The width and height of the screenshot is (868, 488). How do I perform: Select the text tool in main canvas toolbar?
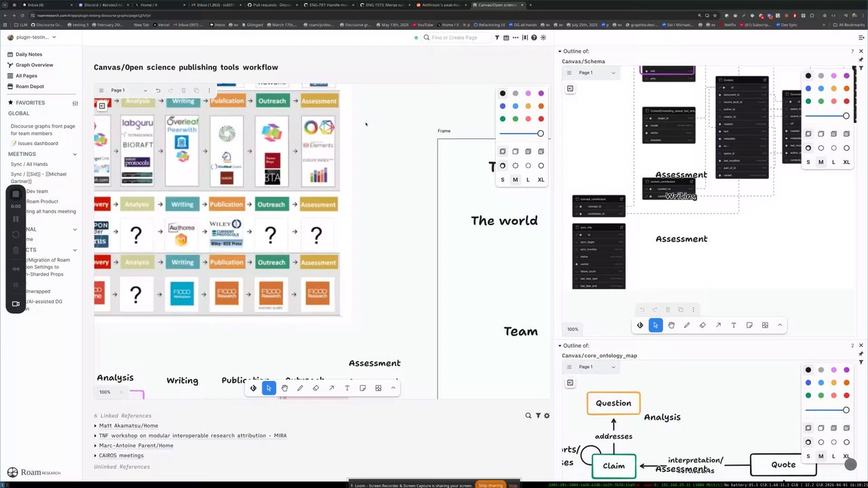pyautogui.click(x=347, y=388)
